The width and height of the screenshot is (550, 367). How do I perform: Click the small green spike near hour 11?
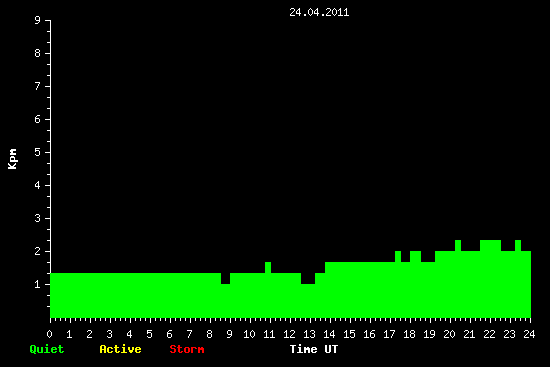coord(268,267)
